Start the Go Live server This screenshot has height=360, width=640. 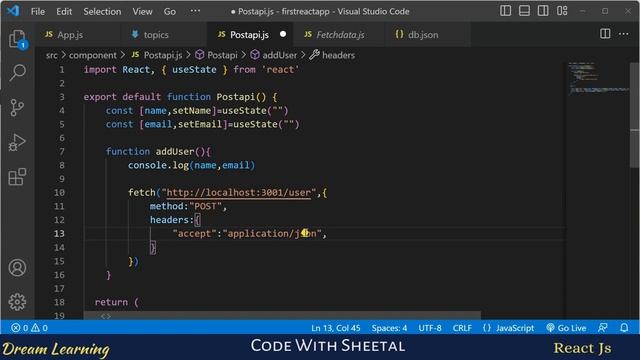[x=566, y=328]
